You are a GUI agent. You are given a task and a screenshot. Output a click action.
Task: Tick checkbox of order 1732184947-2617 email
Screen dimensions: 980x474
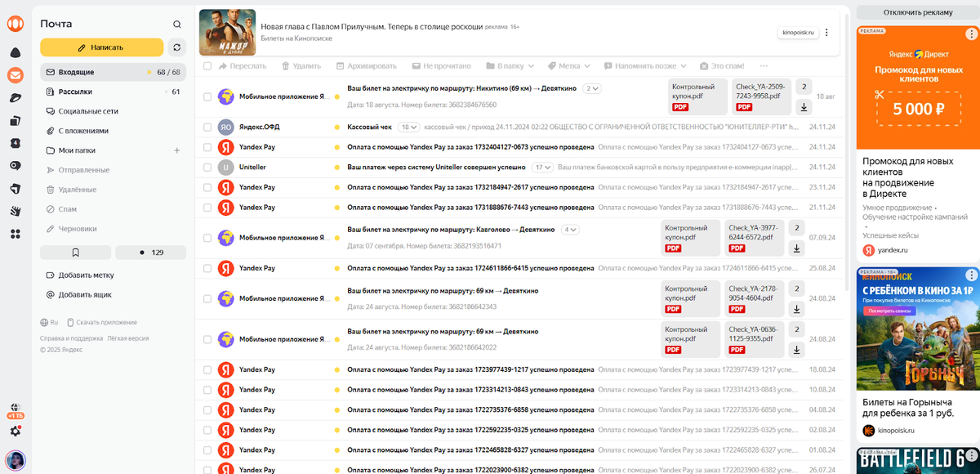point(207,187)
